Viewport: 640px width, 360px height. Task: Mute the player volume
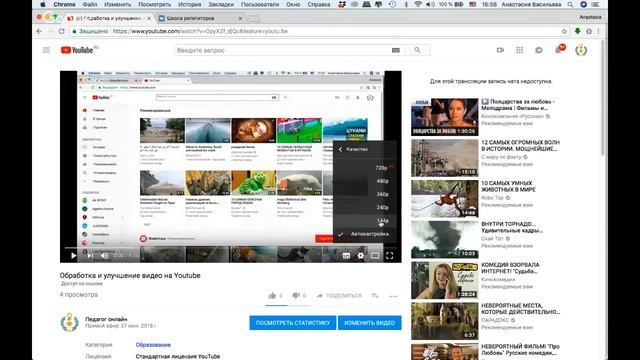click(104, 256)
